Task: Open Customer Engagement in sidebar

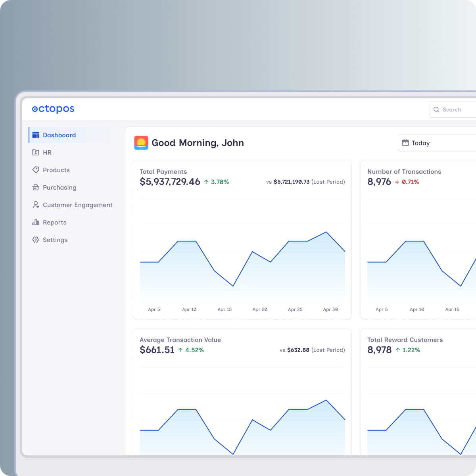Action: point(71,205)
